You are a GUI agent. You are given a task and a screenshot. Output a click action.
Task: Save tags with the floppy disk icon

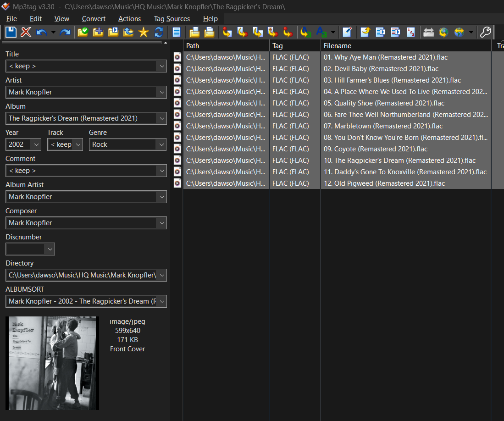pyautogui.click(x=11, y=32)
